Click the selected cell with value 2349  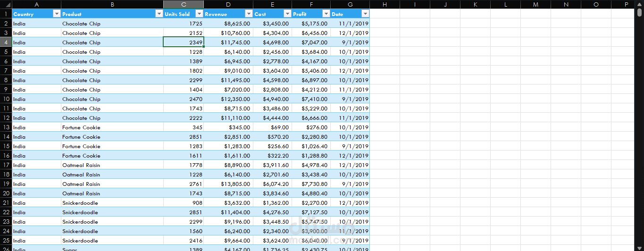[184, 42]
